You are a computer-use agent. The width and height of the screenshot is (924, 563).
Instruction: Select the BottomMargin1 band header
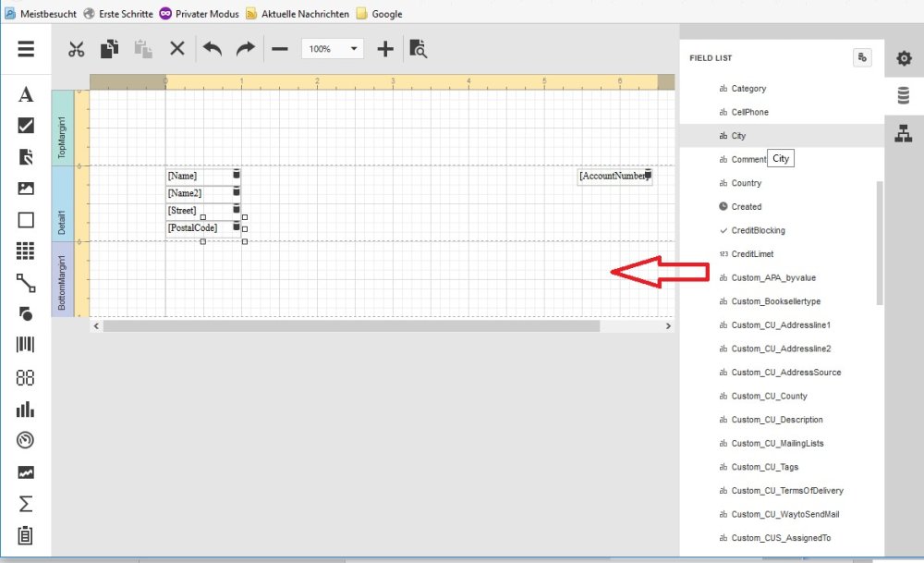click(62, 279)
